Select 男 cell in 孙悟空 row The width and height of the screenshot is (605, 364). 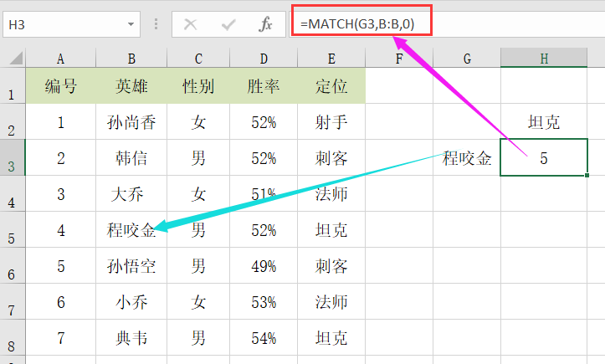(x=198, y=265)
